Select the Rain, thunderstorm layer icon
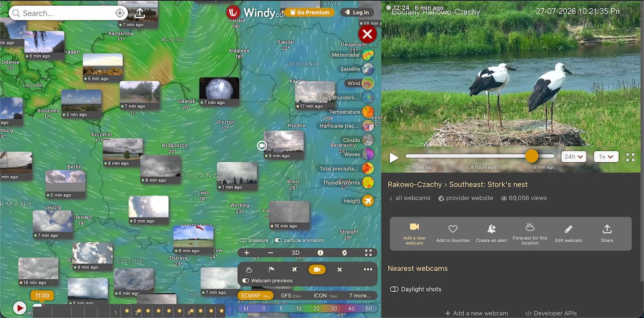This screenshot has width=644, height=318. pyautogui.click(x=368, y=97)
